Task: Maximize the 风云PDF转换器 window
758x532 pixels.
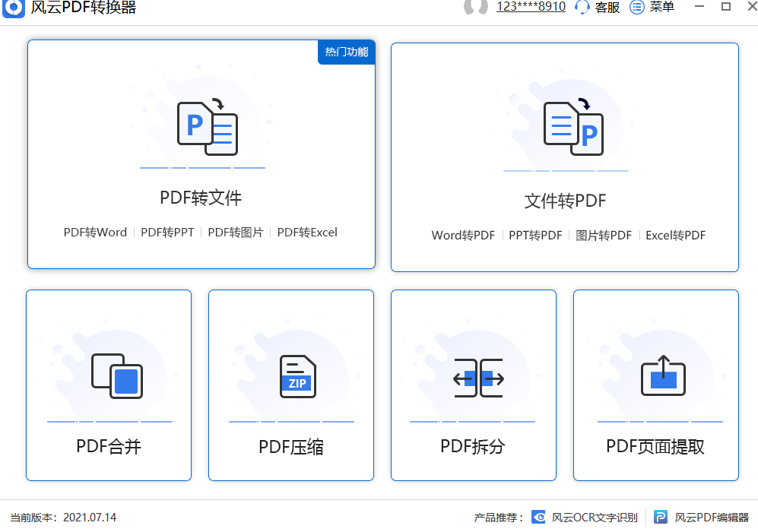Action: 725,6
